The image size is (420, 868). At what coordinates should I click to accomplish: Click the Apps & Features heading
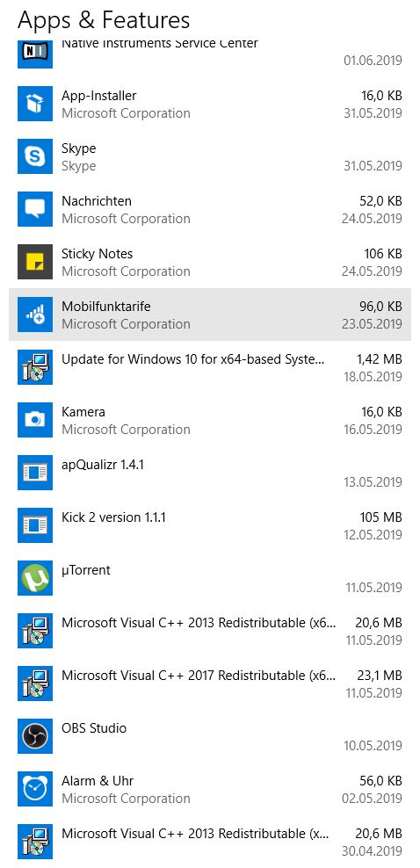(104, 20)
